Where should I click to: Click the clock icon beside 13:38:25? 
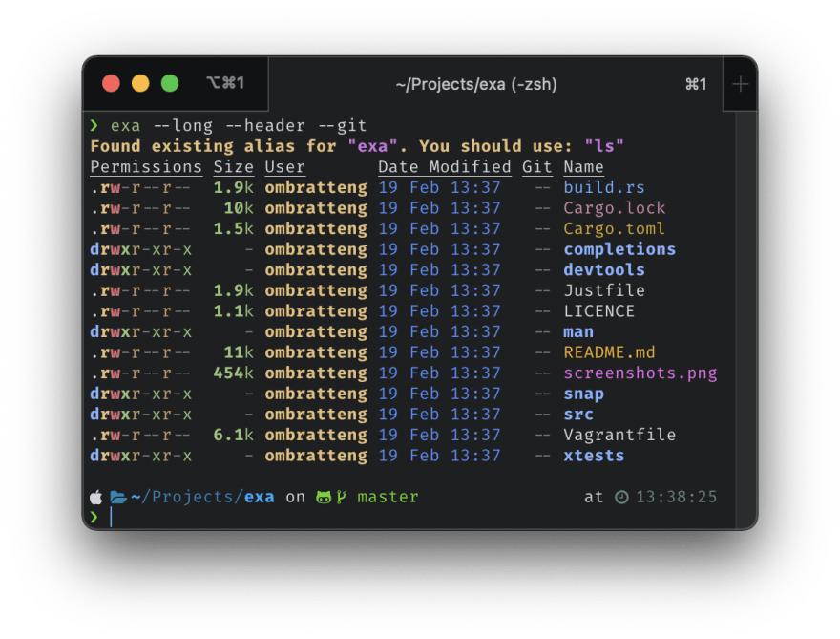(x=621, y=498)
